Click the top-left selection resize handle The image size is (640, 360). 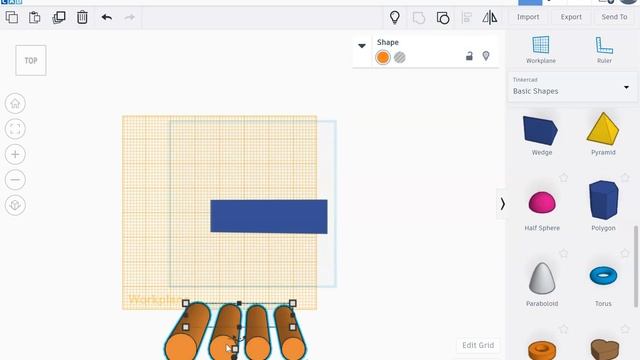click(x=185, y=303)
